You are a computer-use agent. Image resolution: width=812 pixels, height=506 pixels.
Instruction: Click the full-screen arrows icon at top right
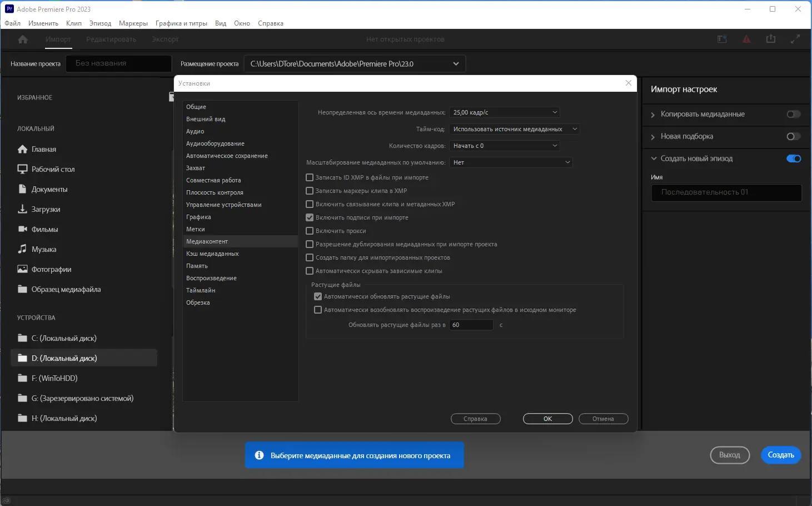pos(795,39)
